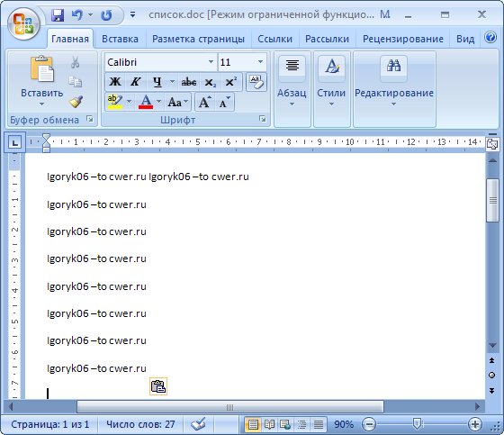Activate the Format Painter brush
Screen dimensions: 504x435
pyautogui.click(x=76, y=102)
